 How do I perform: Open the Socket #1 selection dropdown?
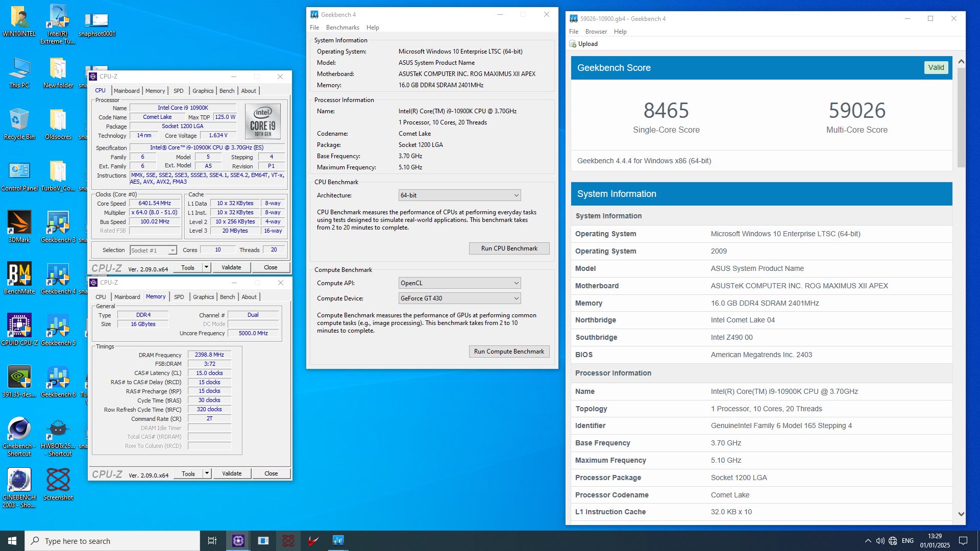coord(153,250)
